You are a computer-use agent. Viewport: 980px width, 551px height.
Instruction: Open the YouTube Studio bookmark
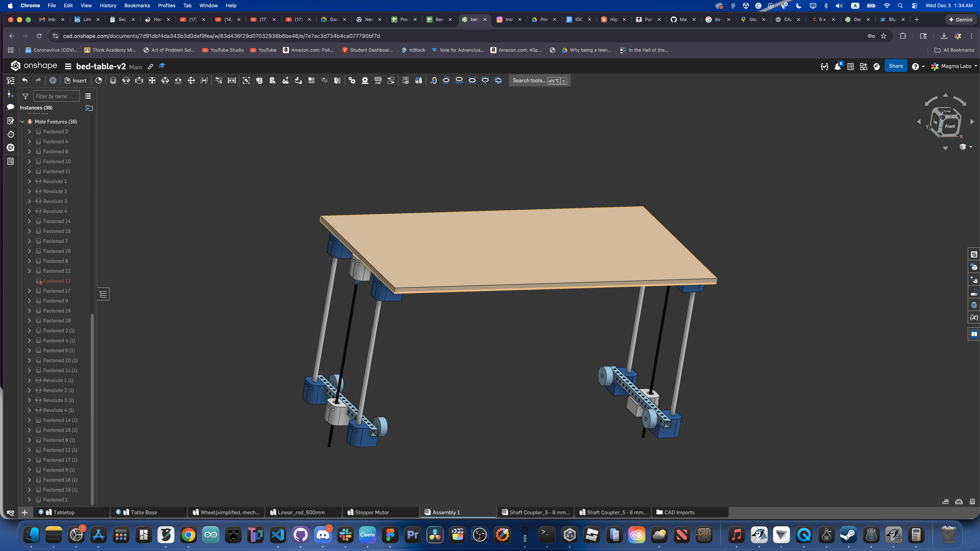(x=223, y=50)
